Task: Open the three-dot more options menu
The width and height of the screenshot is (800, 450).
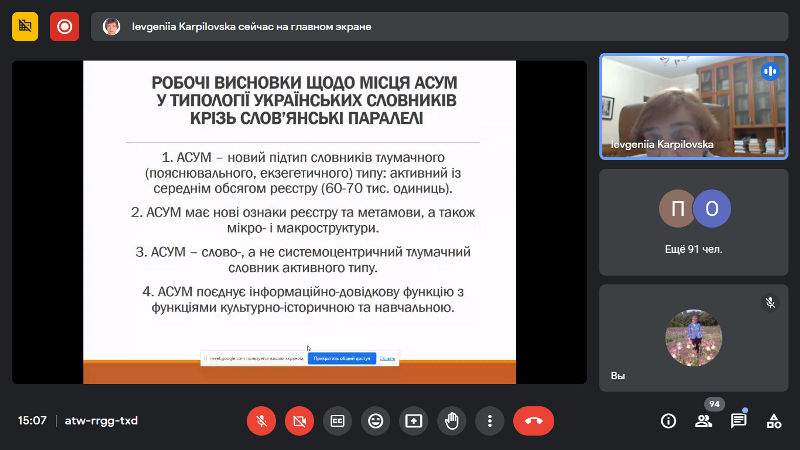Action: tap(489, 421)
